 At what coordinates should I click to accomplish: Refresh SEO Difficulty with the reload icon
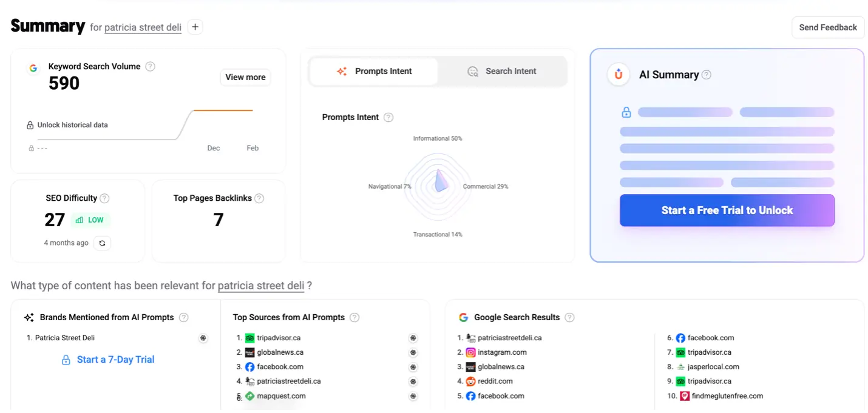coord(102,243)
